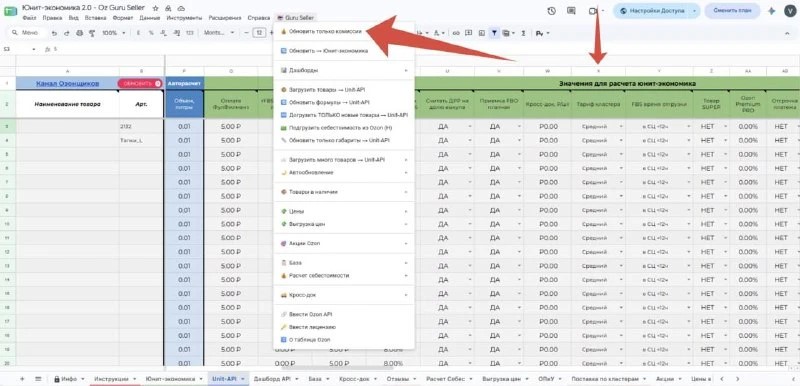
Task: Click the font size field showing 12
Action: [259, 33]
